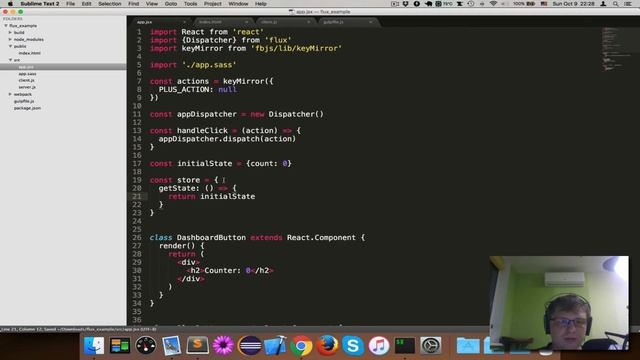This screenshot has height=360, width=640.
Task: Expand the webpack folder
Action: click(10, 94)
